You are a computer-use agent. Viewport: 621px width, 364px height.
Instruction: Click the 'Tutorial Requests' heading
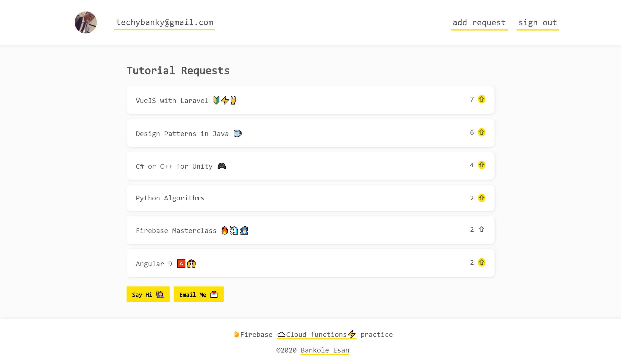click(x=178, y=71)
